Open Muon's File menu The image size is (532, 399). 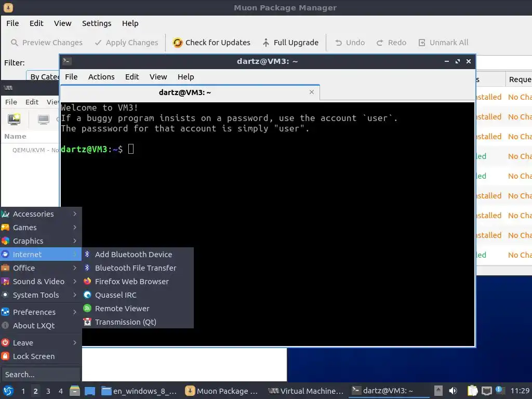pyautogui.click(x=12, y=23)
